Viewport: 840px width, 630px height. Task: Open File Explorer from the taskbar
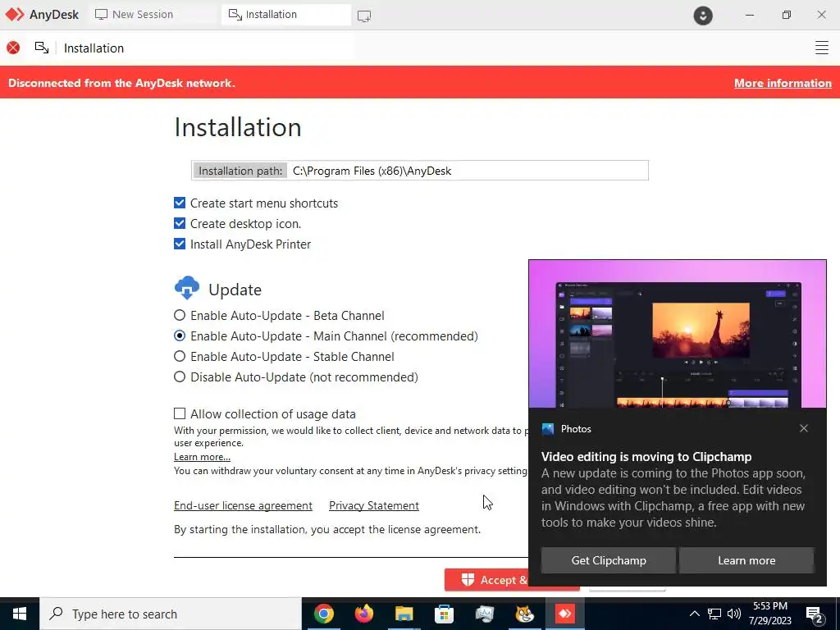[404, 614]
